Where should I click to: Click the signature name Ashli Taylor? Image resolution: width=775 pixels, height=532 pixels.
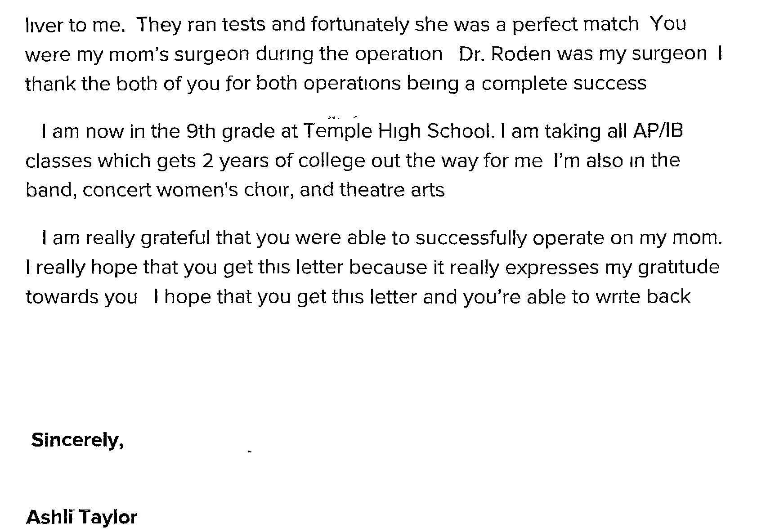[81, 517]
